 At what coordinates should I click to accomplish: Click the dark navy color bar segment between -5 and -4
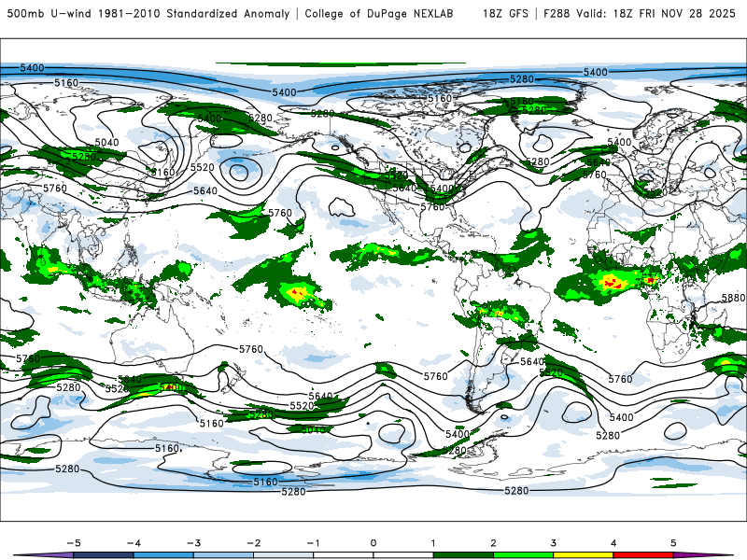click(104, 555)
